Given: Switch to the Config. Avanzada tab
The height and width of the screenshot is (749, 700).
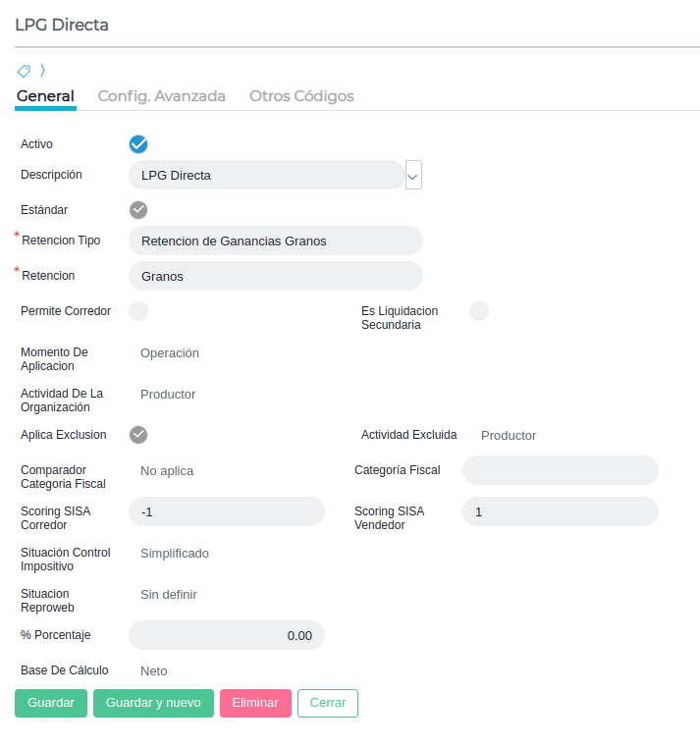Looking at the screenshot, I should pyautogui.click(x=162, y=96).
